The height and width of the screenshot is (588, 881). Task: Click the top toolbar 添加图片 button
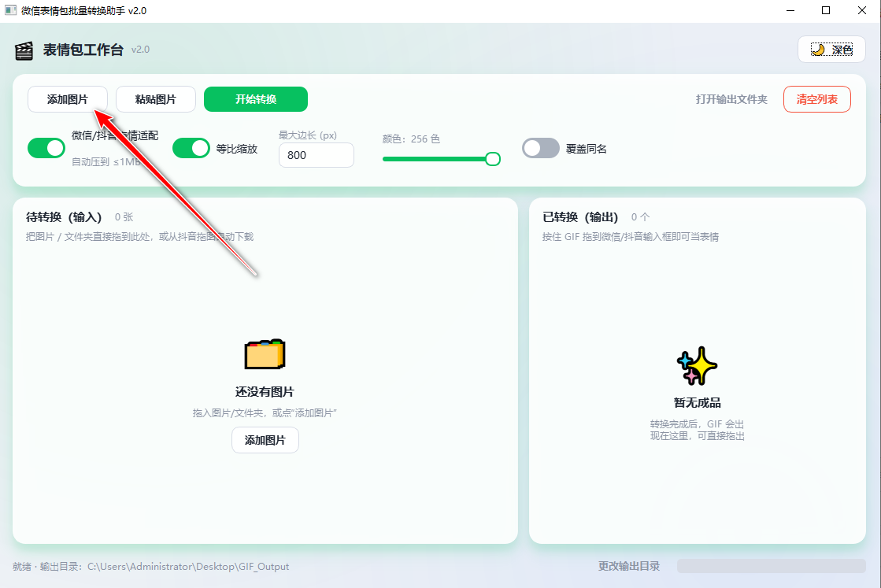[68, 99]
